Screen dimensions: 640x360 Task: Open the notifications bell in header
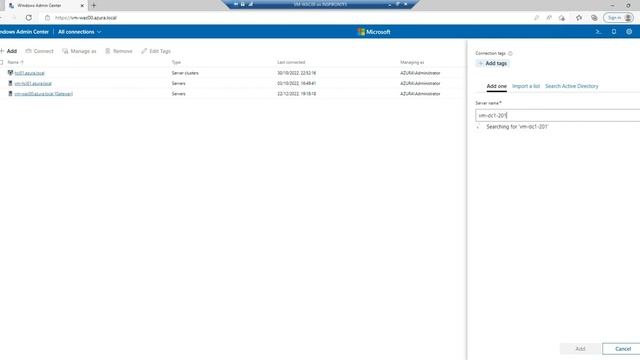coord(614,32)
